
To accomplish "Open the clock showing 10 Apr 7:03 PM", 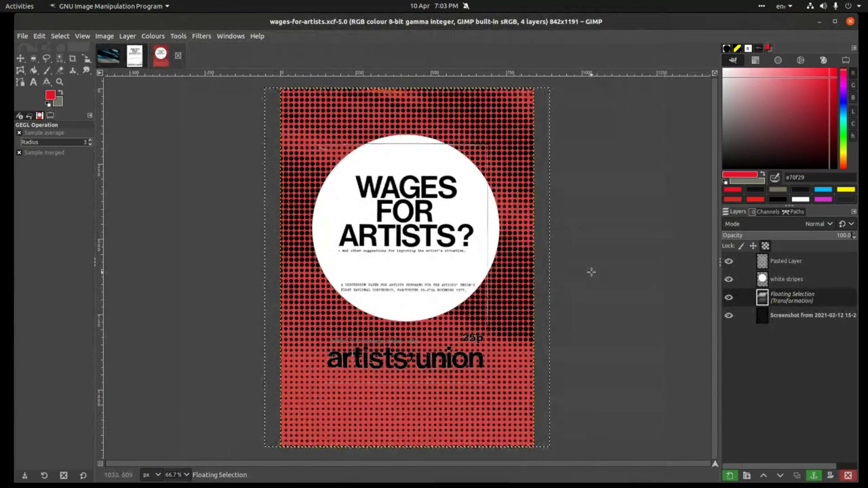I will coord(434,6).
